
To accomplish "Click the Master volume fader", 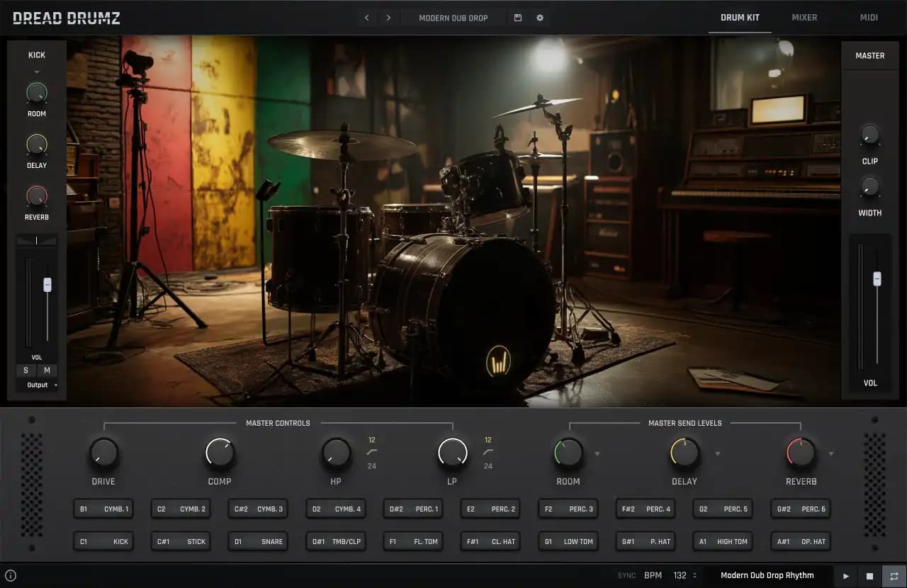I will [x=877, y=278].
